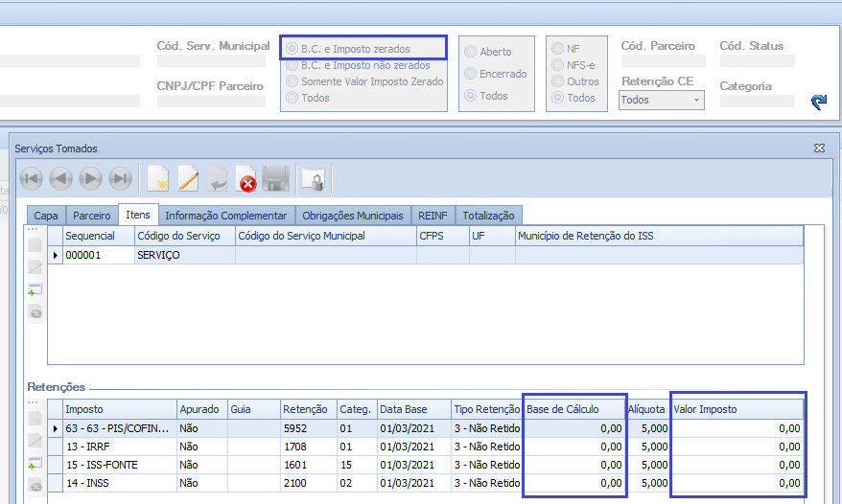Choose the 'Encerrado' radio button
This screenshot has height=504, width=842.
[470, 74]
